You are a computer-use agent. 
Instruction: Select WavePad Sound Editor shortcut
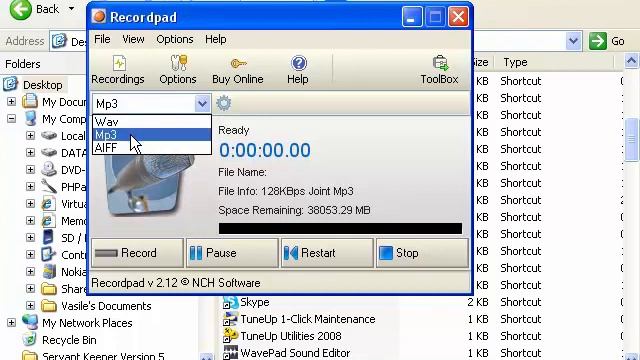295,353
